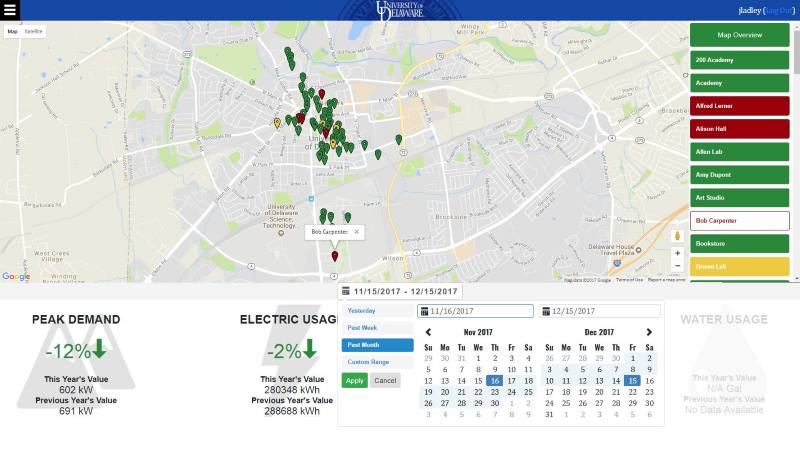The width and height of the screenshot is (800, 450).
Task: Select Alison Hall building
Action: point(739,129)
